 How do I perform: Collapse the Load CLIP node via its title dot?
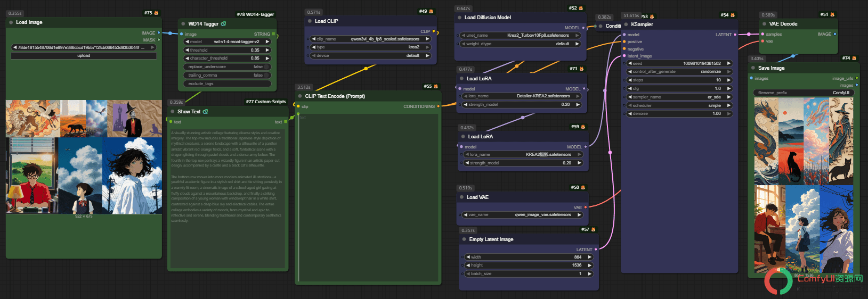(310, 21)
